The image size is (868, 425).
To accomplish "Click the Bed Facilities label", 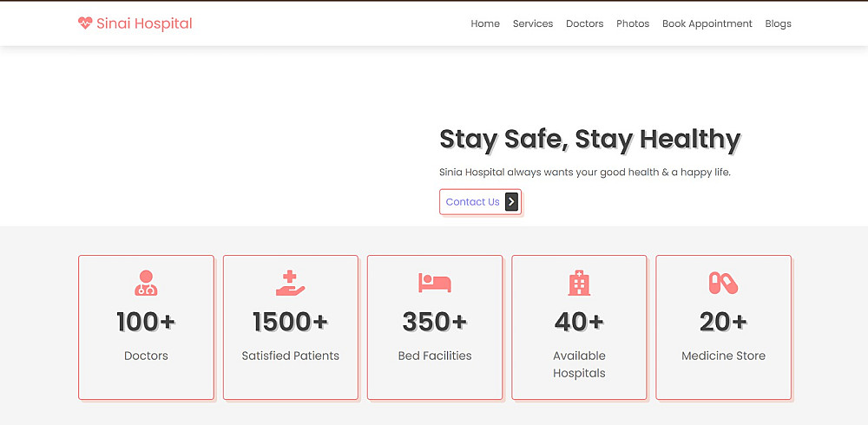I will click(435, 356).
